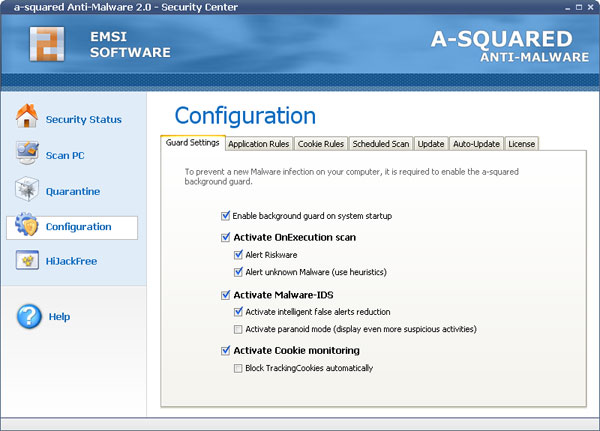Image resolution: width=600 pixels, height=431 pixels.
Task: Click the Configuration gear shield icon
Action: click(x=27, y=224)
